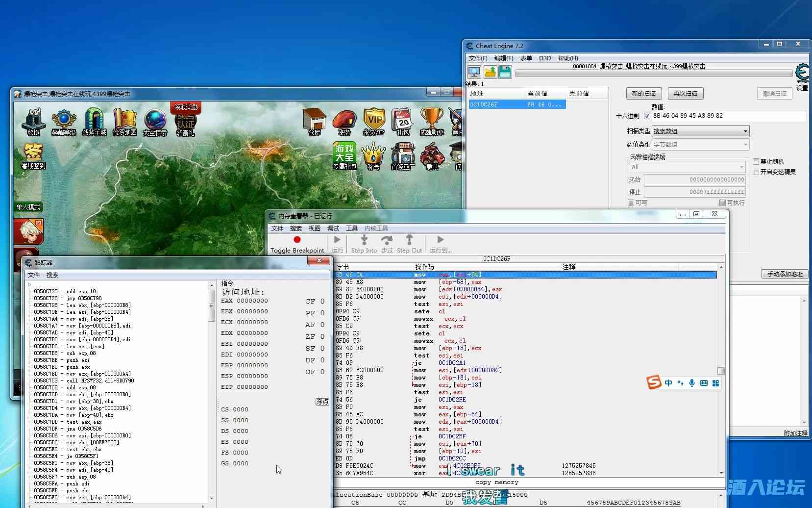The image size is (812, 508).
Task: Click the 新的扫描 new scan button
Action: coord(643,94)
